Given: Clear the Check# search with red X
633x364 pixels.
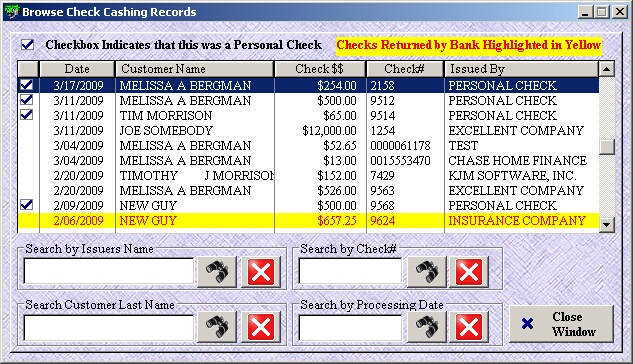Looking at the screenshot, I should click(x=469, y=272).
